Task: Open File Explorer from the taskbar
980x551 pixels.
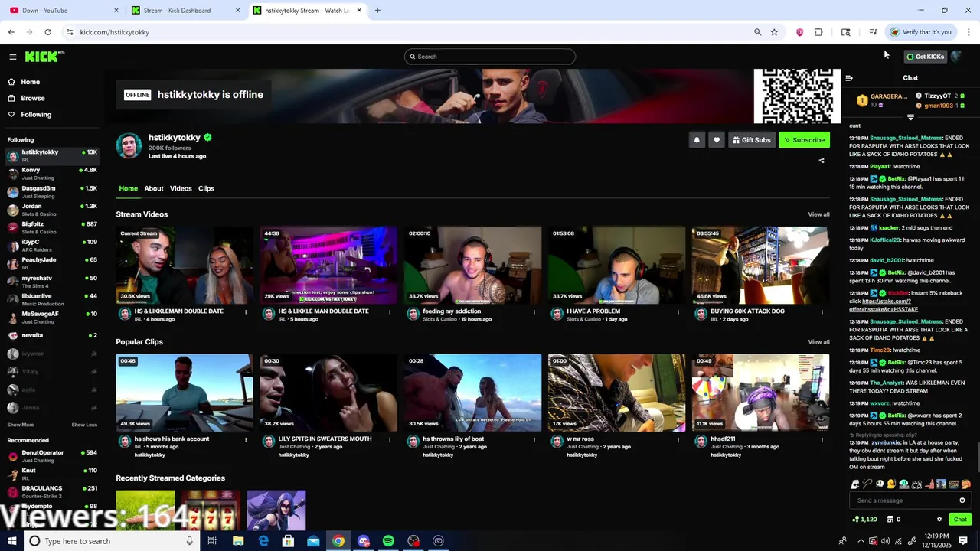Action: click(x=238, y=541)
